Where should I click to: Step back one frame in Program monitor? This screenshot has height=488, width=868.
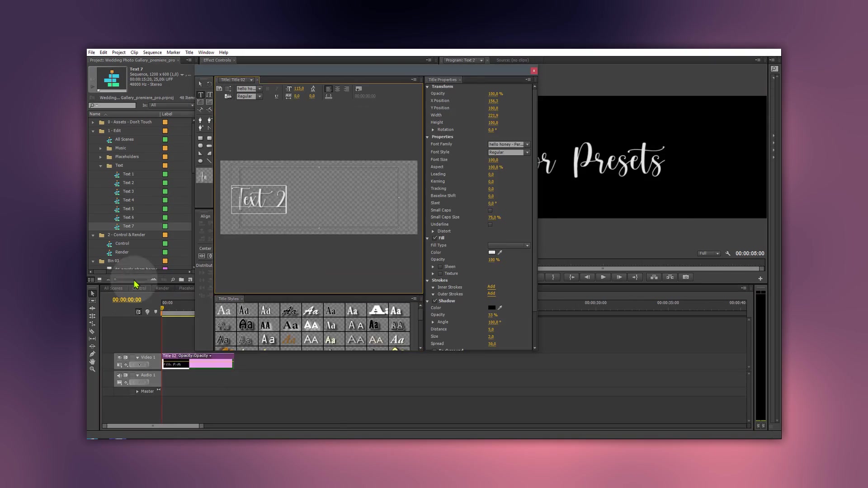pyautogui.click(x=587, y=277)
